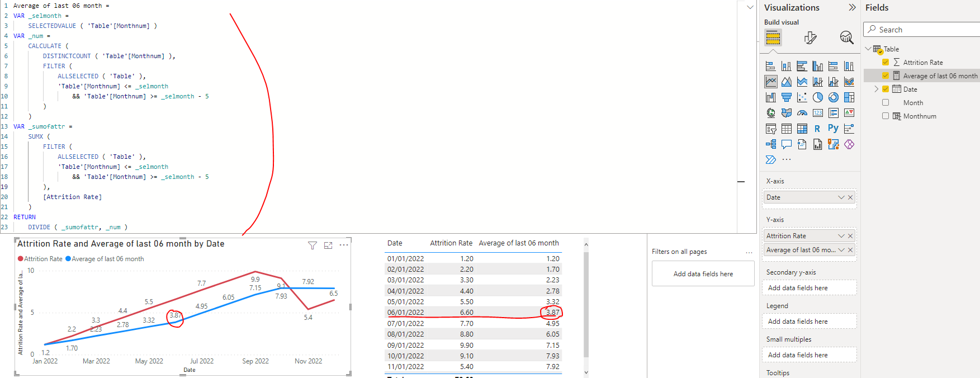Image resolution: width=980 pixels, height=378 pixels.
Task: Collapse the formula bar with chevron
Action: click(x=750, y=7)
